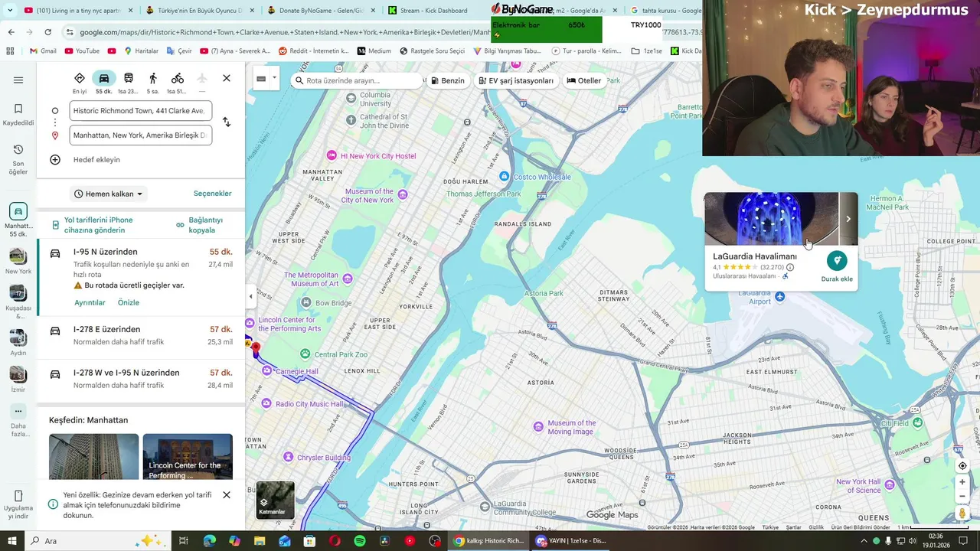The width and height of the screenshot is (980, 551).
Task: Open the Hemen kalkan departure dropdown
Action: [x=109, y=194]
